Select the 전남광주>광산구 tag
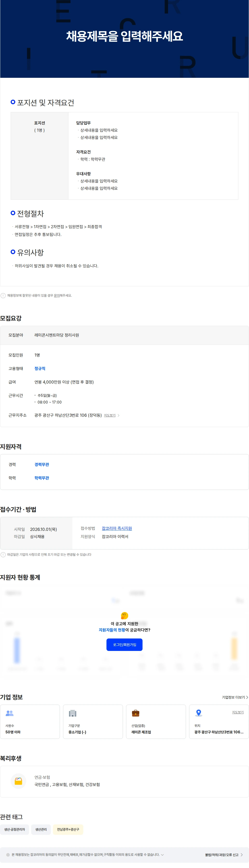 [68, 829]
